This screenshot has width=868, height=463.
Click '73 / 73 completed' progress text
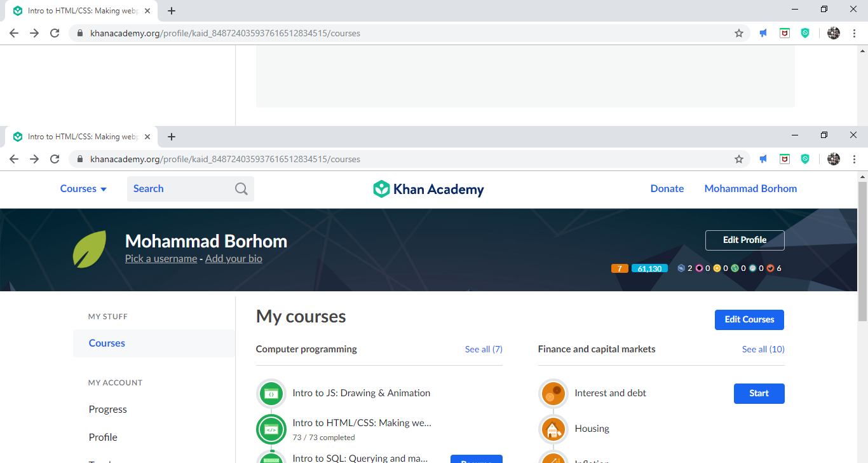323,438
